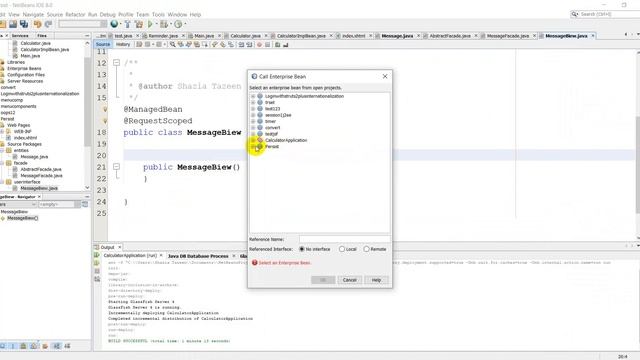Screen dimensions: 640x360
Task: Click the Navigator filter icon beside combo
Action: [x=85, y=204]
